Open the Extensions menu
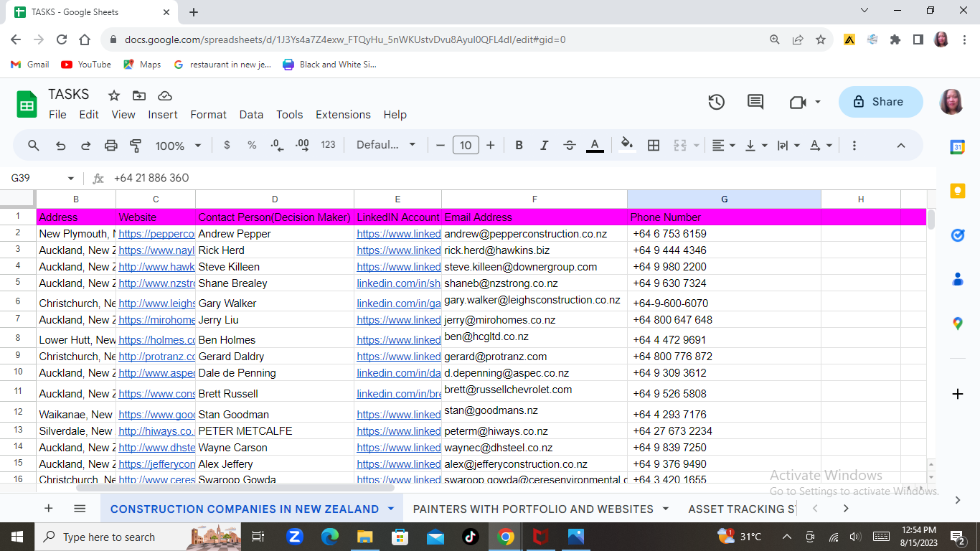Image resolution: width=980 pixels, height=551 pixels. [343, 115]
